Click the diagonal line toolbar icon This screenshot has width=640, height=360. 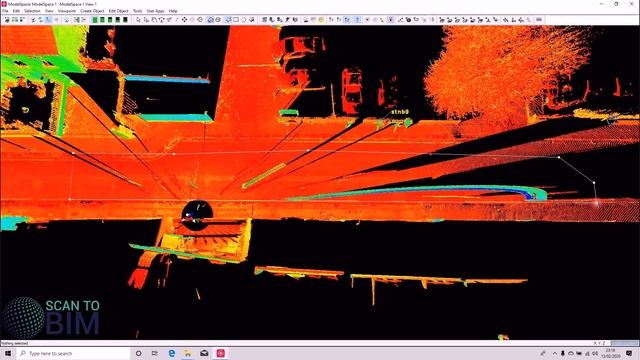177,20
